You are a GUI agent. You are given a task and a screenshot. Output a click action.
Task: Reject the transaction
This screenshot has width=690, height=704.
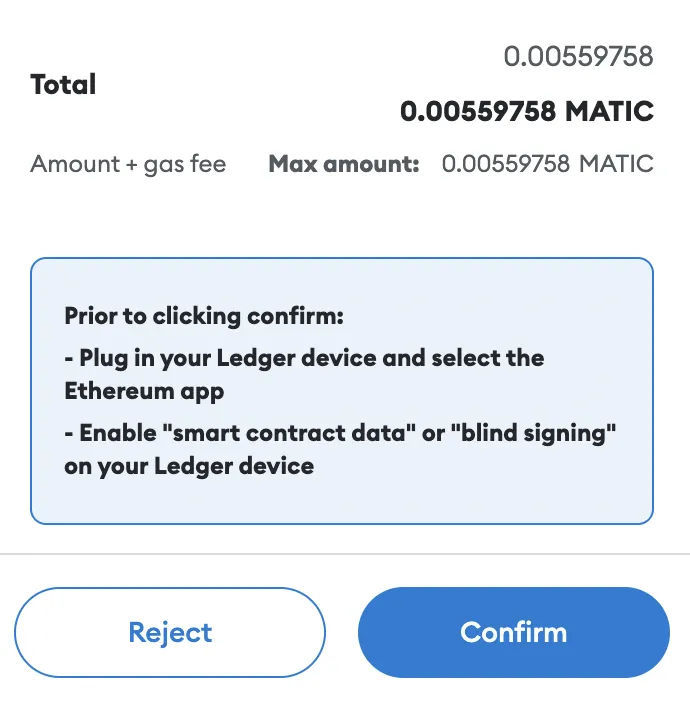pyautogui.click(x=170, y=632)
